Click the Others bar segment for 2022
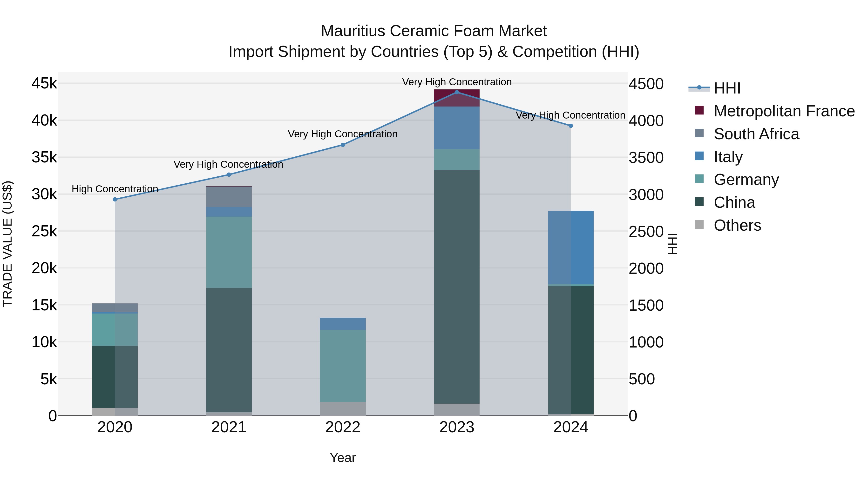This screenshot has width=868, height=488. 343,409
